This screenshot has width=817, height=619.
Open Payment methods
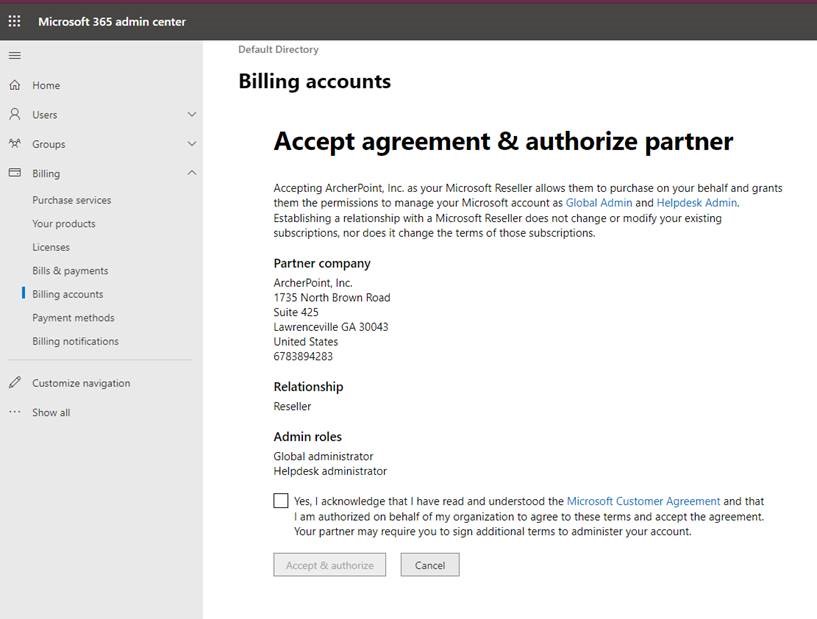[73, 317]
